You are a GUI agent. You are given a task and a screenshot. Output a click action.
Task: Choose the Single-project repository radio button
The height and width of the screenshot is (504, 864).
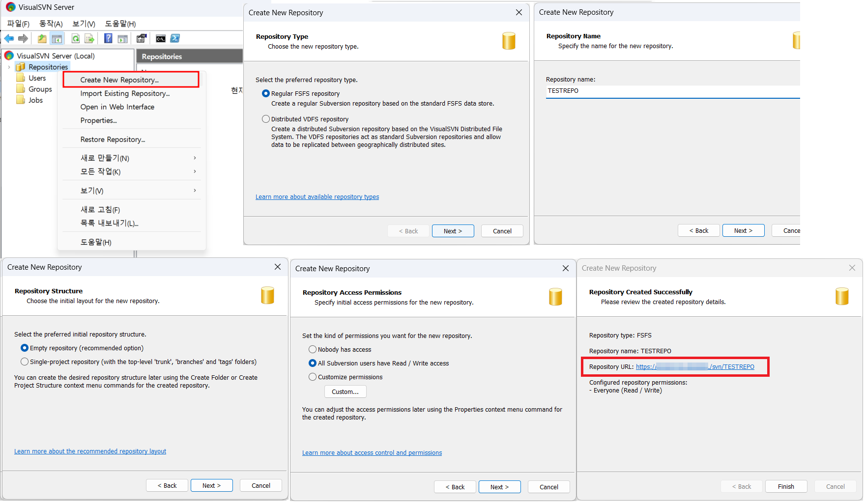coord(25,362)
